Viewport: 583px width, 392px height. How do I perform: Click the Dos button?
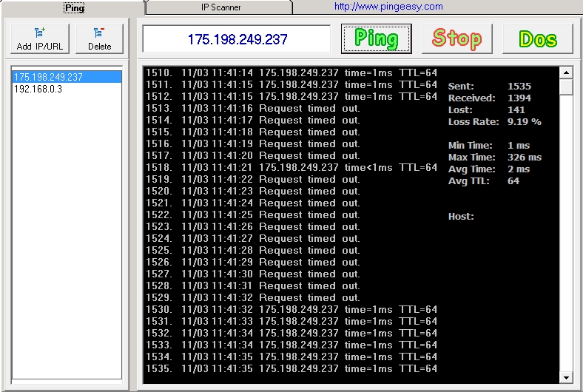pos(538,38)
